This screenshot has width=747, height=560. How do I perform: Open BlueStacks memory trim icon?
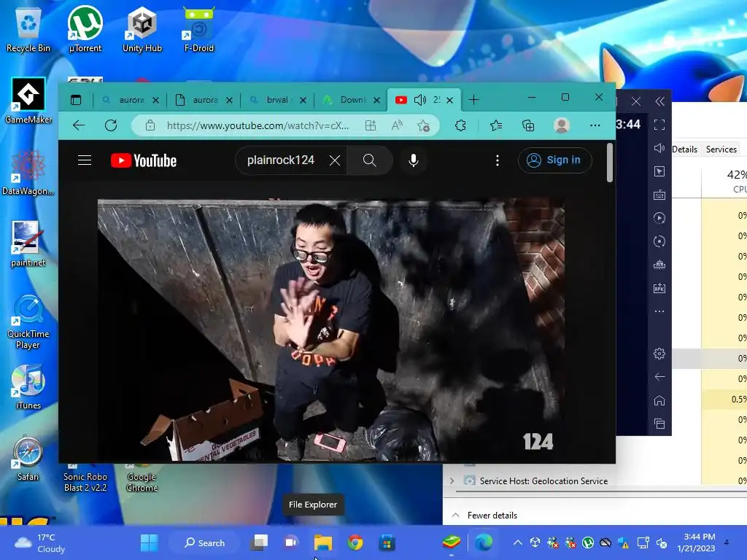tap(659, 265)
